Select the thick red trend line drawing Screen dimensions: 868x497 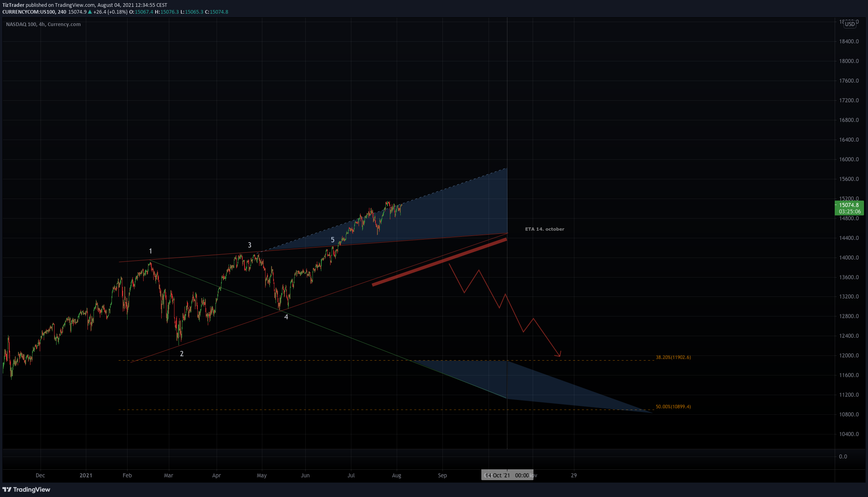pyautogui.click(x=439, y=262)
